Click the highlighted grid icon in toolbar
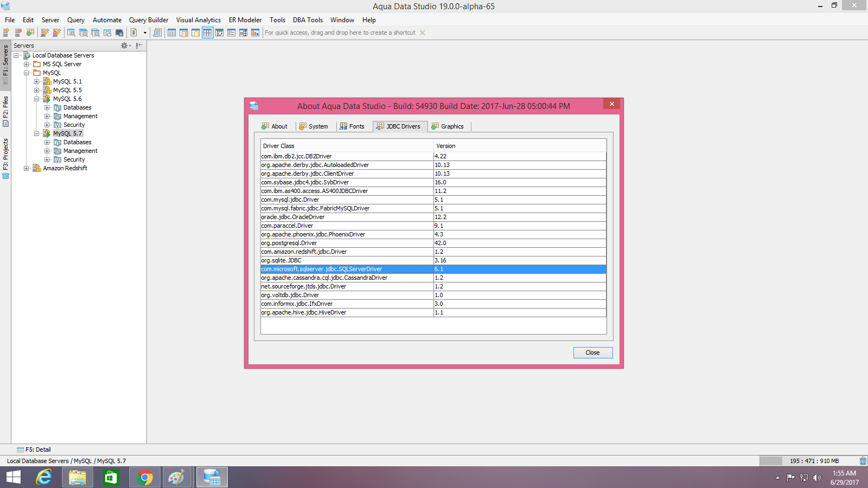 [207, 33]
